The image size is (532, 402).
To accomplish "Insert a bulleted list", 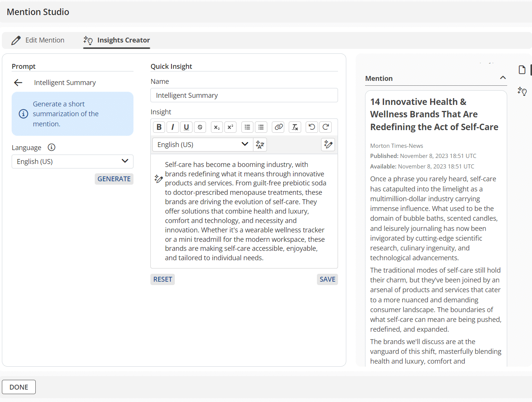I will pos(261,127).
